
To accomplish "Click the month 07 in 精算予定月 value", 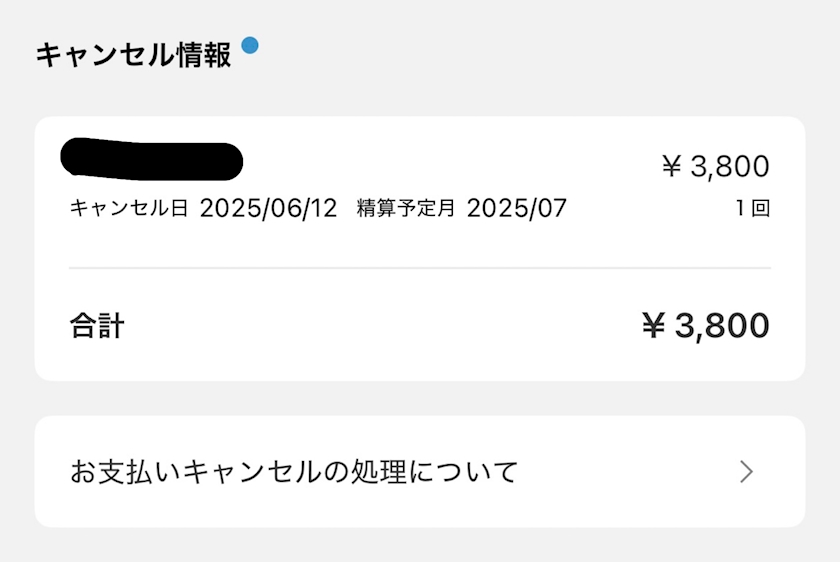I will pos(551,209).
